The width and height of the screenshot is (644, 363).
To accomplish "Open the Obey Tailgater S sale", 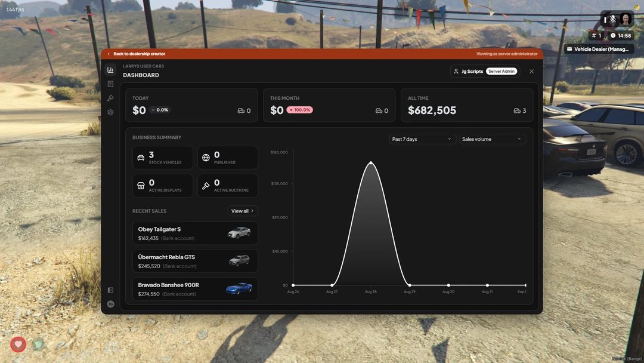I will [195, 233].
